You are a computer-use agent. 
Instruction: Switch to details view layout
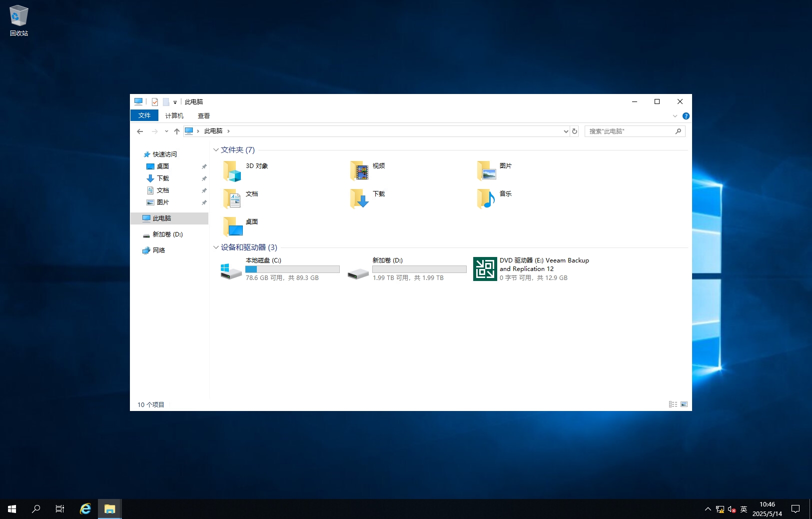pos(673,404)
